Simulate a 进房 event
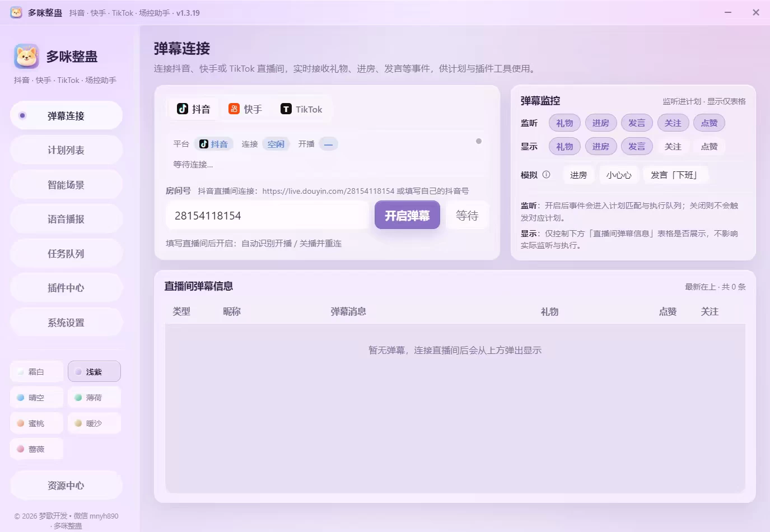Screen dimensions: 770x532 click(x=578, y=175)
